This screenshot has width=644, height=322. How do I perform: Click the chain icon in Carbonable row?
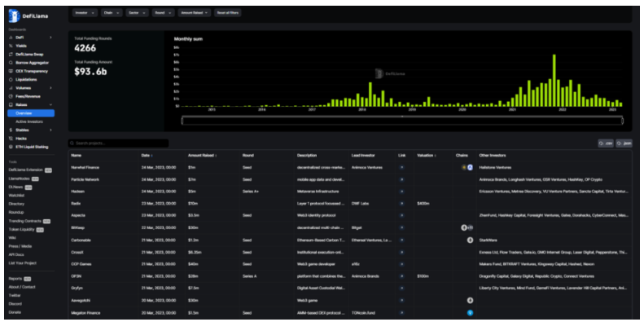click(x=470, y=240)
